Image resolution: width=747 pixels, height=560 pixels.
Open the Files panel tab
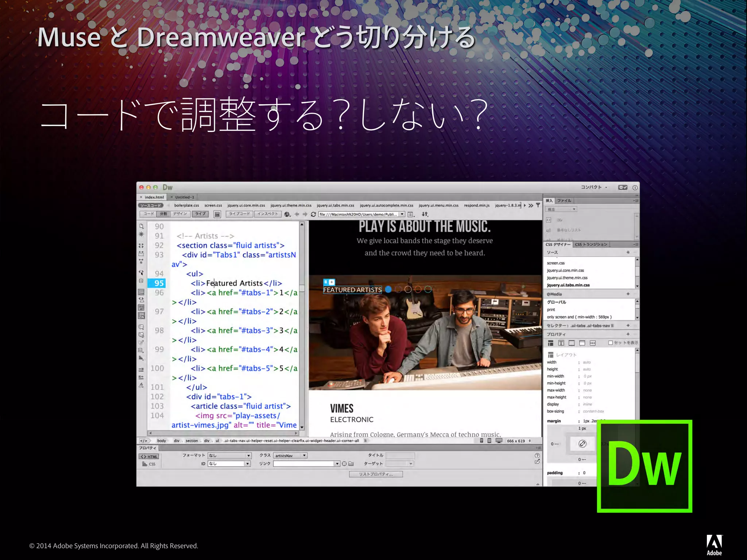click(564, 201)
